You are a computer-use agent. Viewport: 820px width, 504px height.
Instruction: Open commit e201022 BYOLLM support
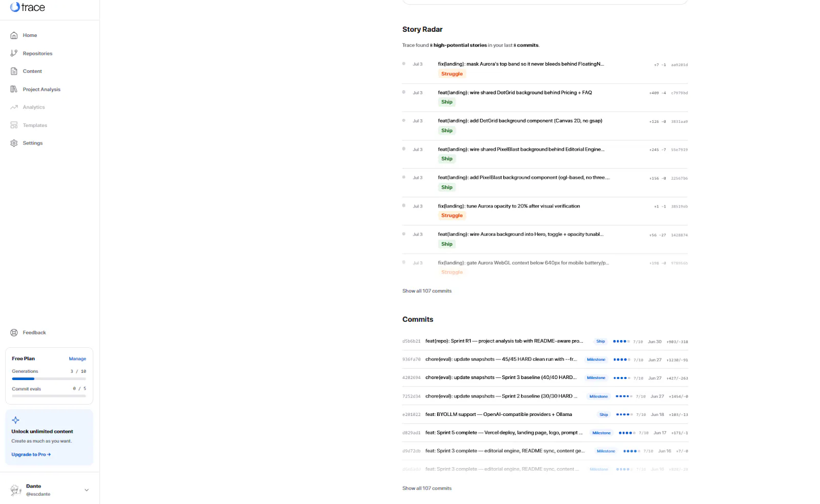coord(499,414)
